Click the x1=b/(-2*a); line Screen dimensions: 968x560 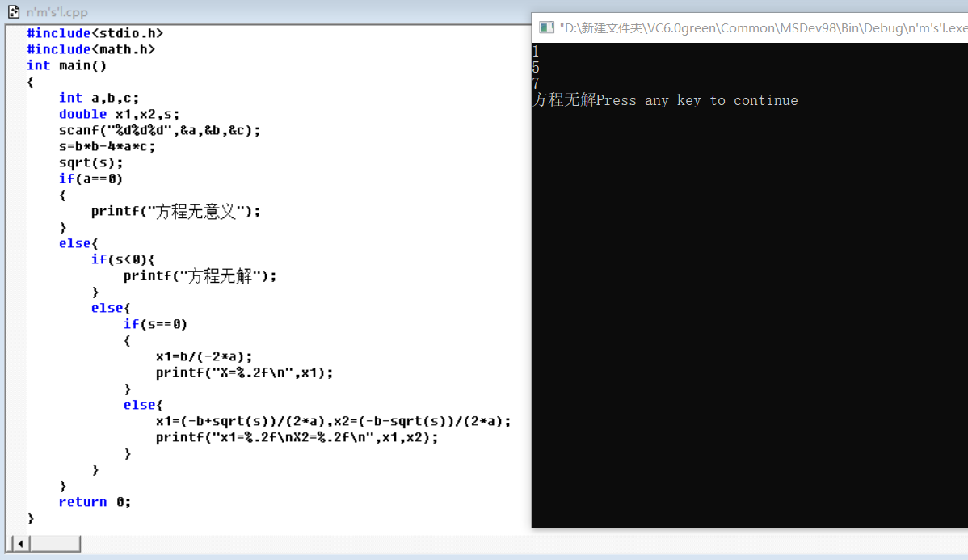pos(204,356)
